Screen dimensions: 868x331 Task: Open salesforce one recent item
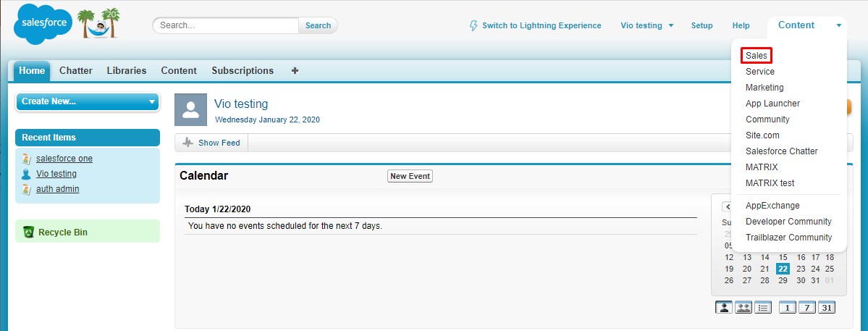point(64,159)
